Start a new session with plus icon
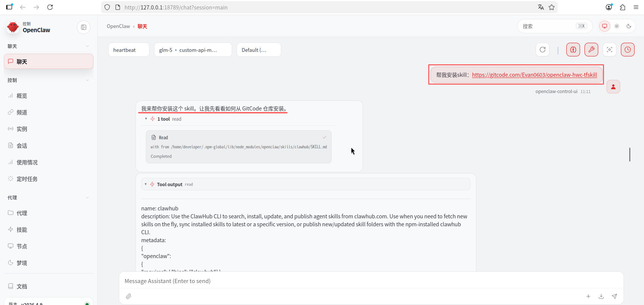Image resolution: width=644 pixels, height=305 pixels. (x=588, y=296)
